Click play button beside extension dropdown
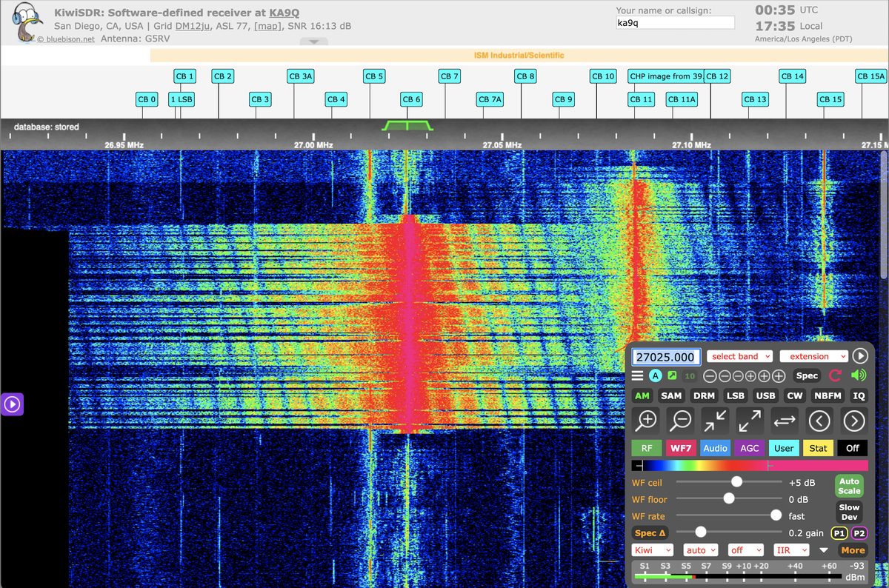 [859, 356]
